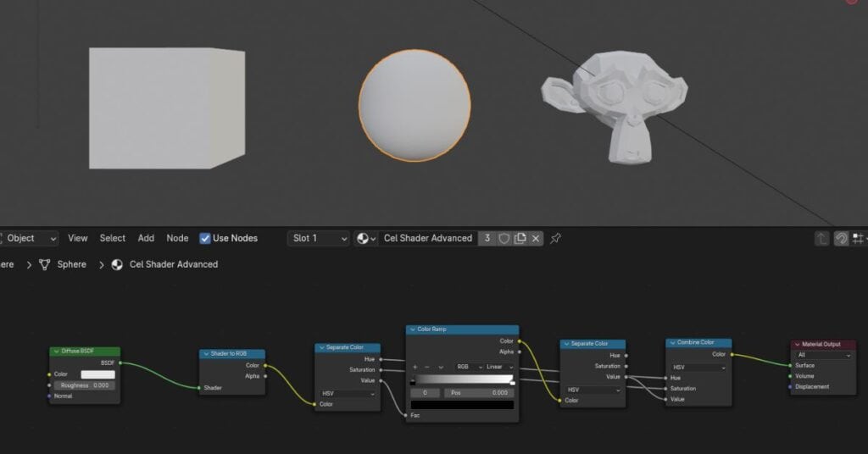Open the Slot 1 dropdown
This screenshot has height=454, width=868.
319,239
